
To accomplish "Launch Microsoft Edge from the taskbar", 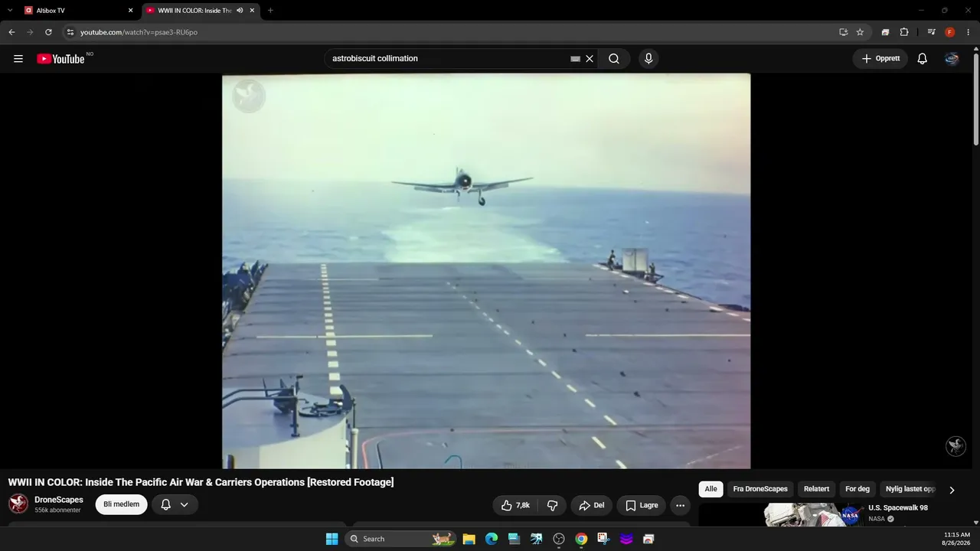I will (x=492, y=539).
